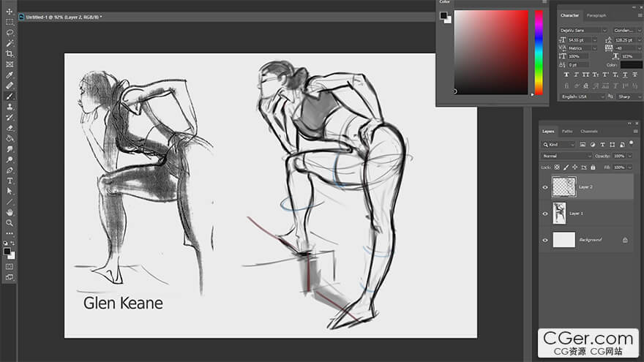
Task: Toggle Quick Mask mode
Action: pos(10,267)
